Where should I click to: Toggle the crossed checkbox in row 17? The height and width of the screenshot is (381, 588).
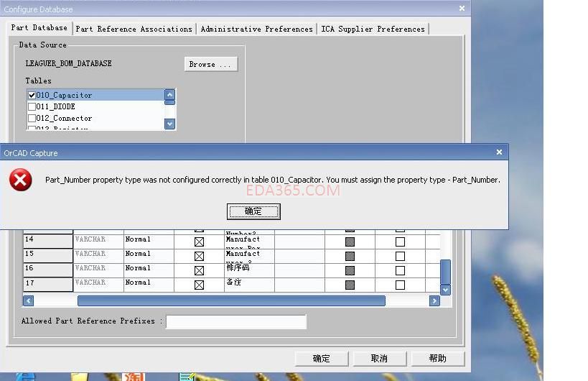[199, 285]
